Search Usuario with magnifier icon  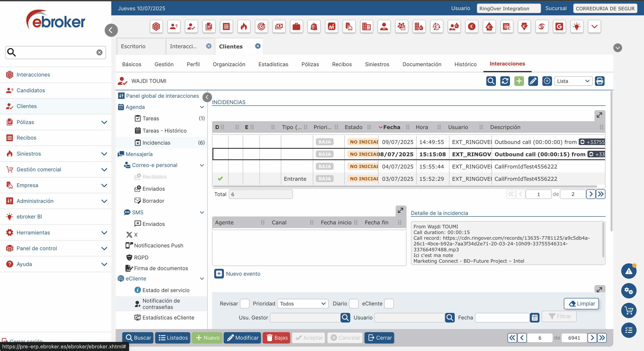[450, 317]
